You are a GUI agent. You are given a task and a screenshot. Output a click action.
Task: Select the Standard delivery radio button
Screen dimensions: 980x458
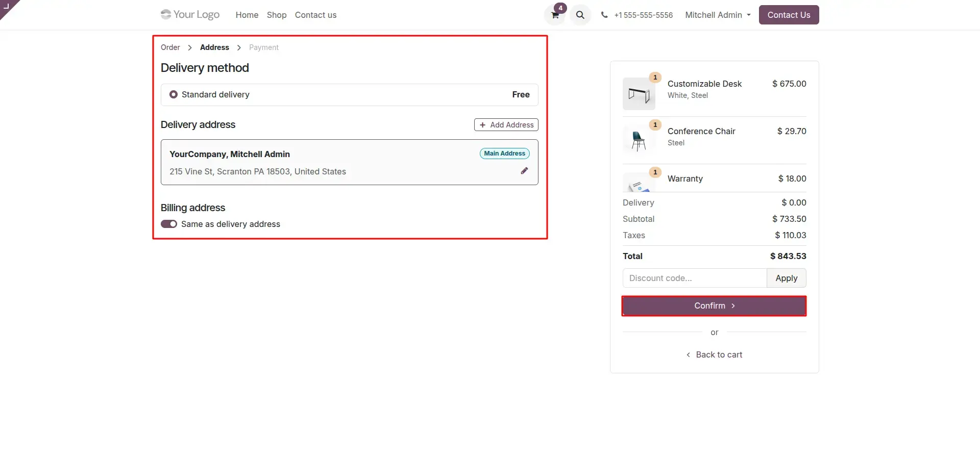coord(174,94)
